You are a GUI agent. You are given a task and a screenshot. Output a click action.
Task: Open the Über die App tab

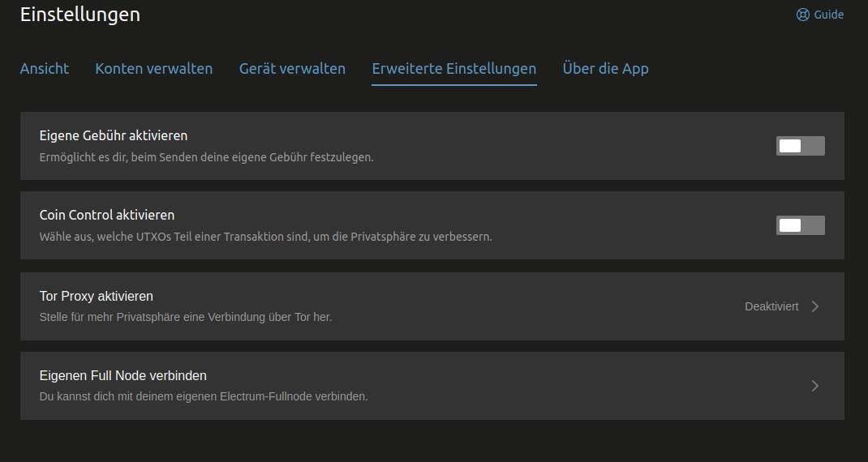point(605,69)
